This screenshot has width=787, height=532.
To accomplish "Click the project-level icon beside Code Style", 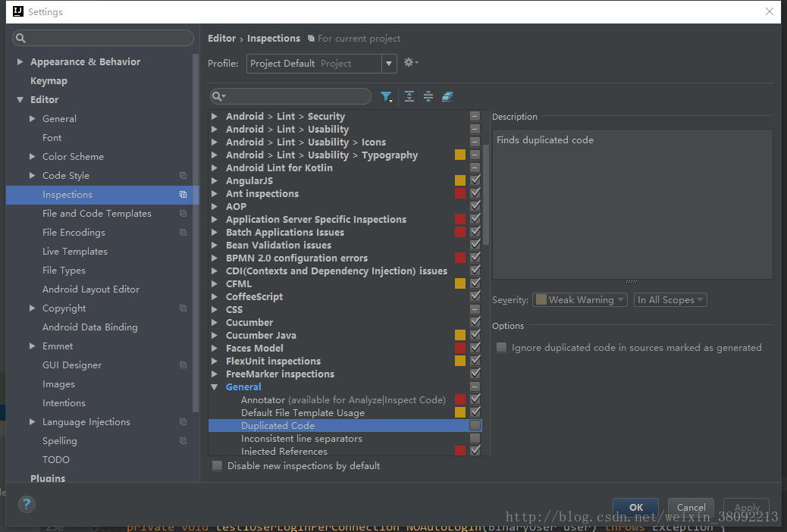I will tap(183, 176).
